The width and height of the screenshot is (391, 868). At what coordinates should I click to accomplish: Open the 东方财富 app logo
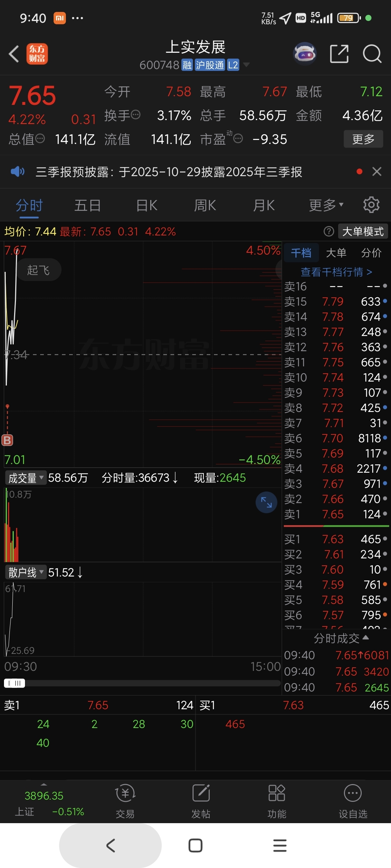click(x=37, y=54)
